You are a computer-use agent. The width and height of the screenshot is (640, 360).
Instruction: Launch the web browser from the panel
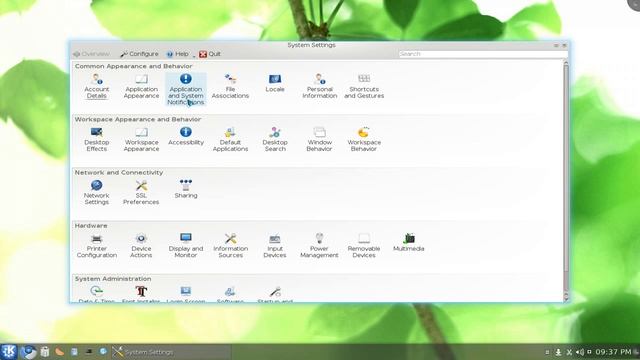29,351
